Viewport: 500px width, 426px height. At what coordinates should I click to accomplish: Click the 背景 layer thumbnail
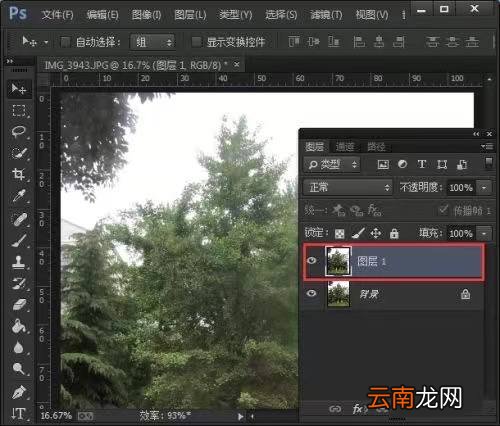point(338,294)
